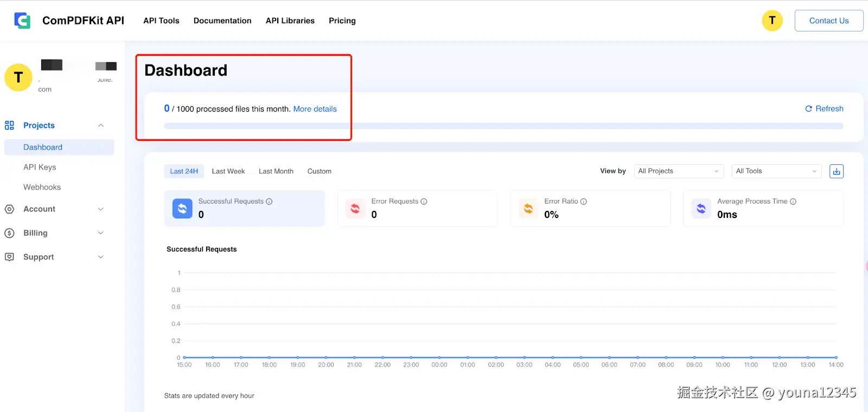Expand the Billing section chevron
The width and height of the screenshot is (868, 412).
point(101,233)
